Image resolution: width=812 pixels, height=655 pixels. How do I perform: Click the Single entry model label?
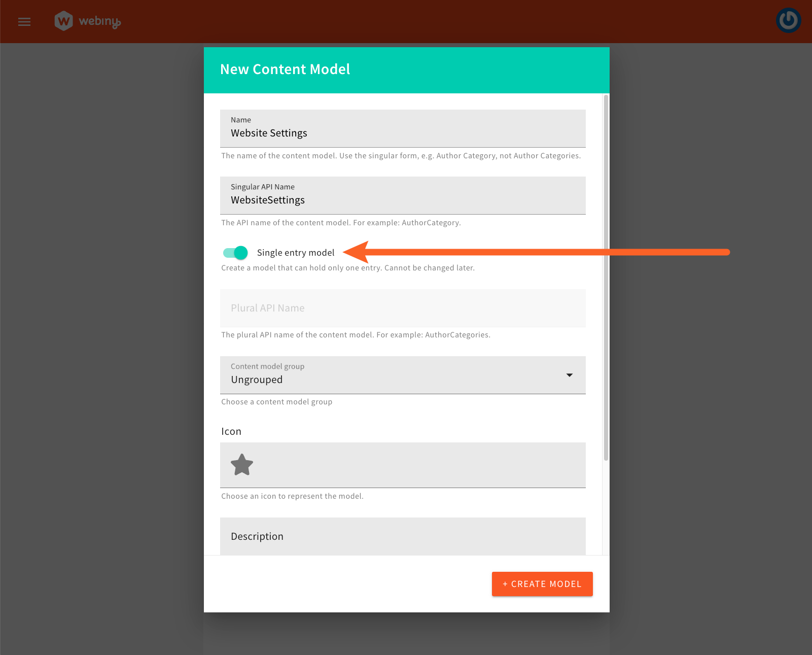[x=296, y=252]
